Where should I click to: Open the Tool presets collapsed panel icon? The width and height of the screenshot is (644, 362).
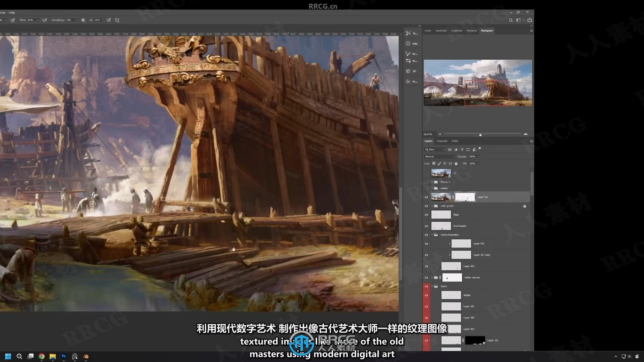408,33
